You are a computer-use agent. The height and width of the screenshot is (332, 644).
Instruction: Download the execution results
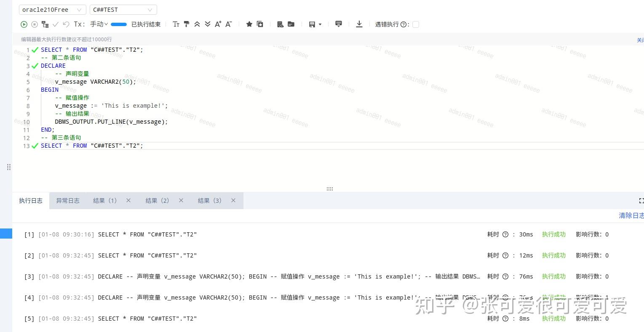point(359,24)
